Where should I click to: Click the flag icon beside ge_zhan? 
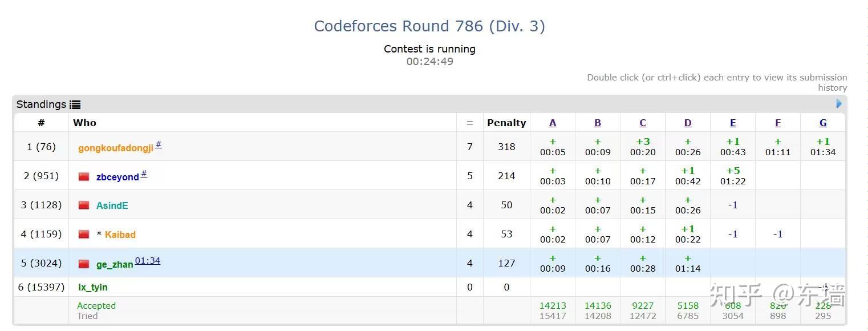click(84, 263)
